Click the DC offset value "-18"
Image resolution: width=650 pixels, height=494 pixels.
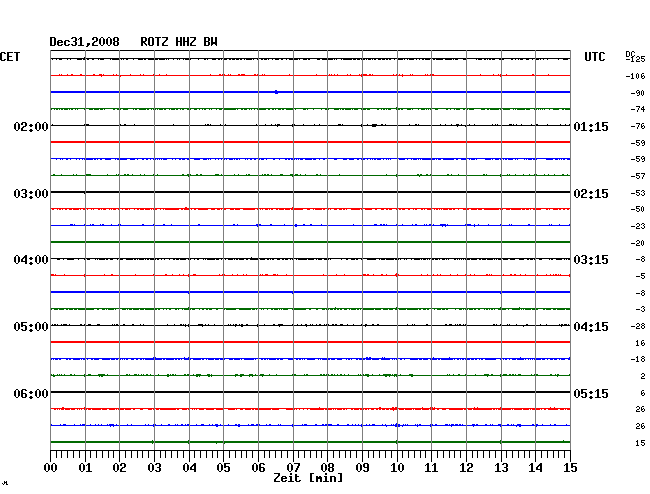(x=638, y=359)
